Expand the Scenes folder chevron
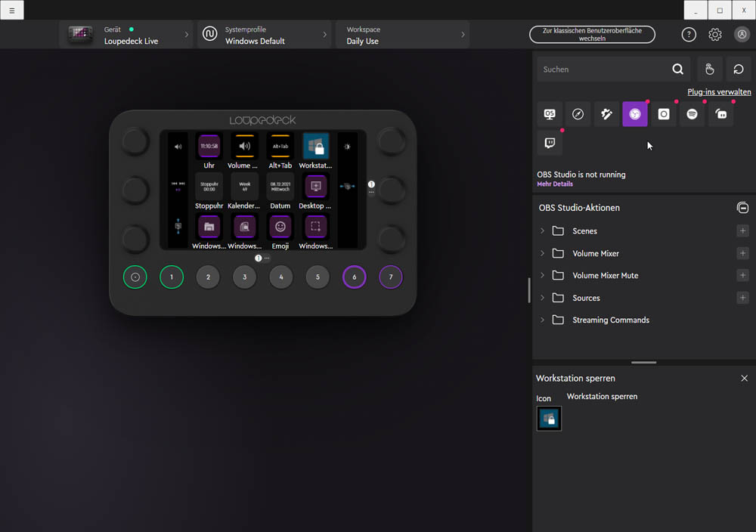This screenshot has width=756, height=532. point(542,230)
